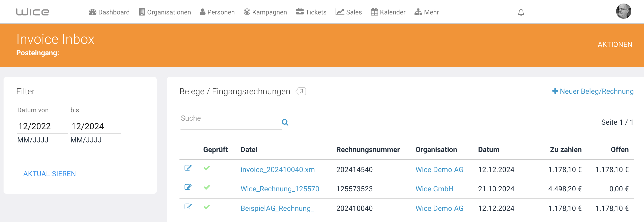Click the Sales chart icon
The width and height of the screenshot is (644, 222).
point(340,12)
